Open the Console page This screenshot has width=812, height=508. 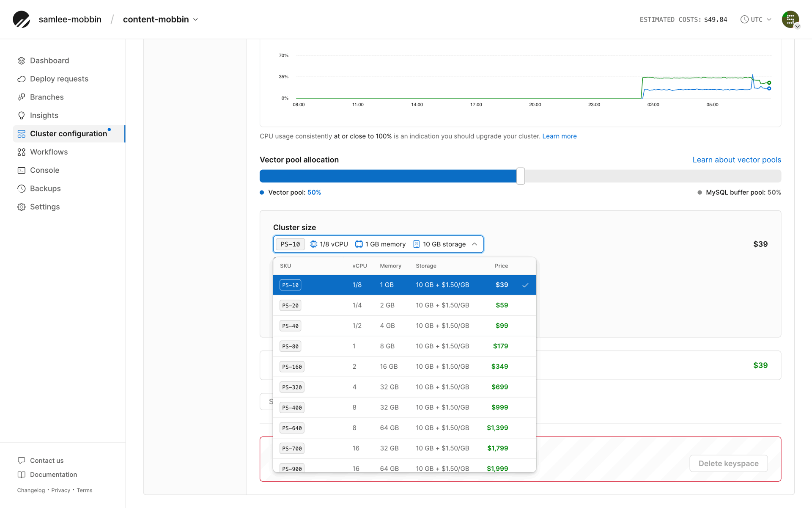(x=44, y=170)
